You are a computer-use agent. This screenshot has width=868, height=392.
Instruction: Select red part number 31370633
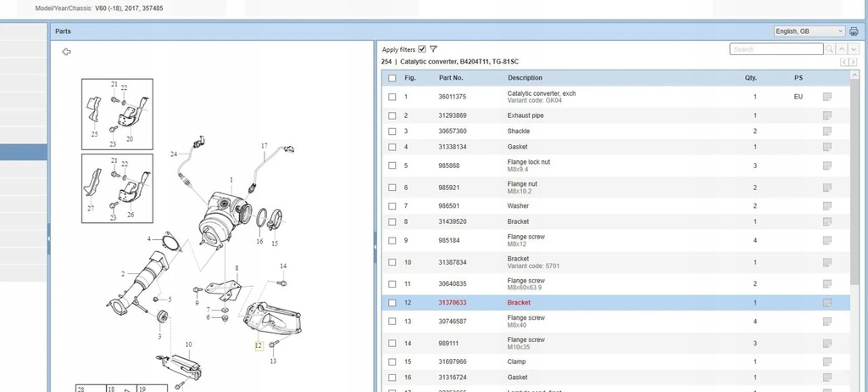(453, 303)
